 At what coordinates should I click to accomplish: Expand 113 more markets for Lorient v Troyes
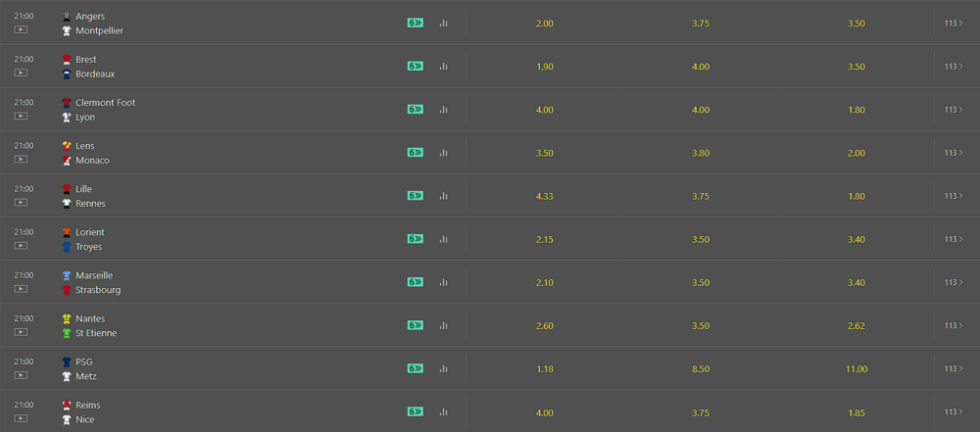click(954, 239)
